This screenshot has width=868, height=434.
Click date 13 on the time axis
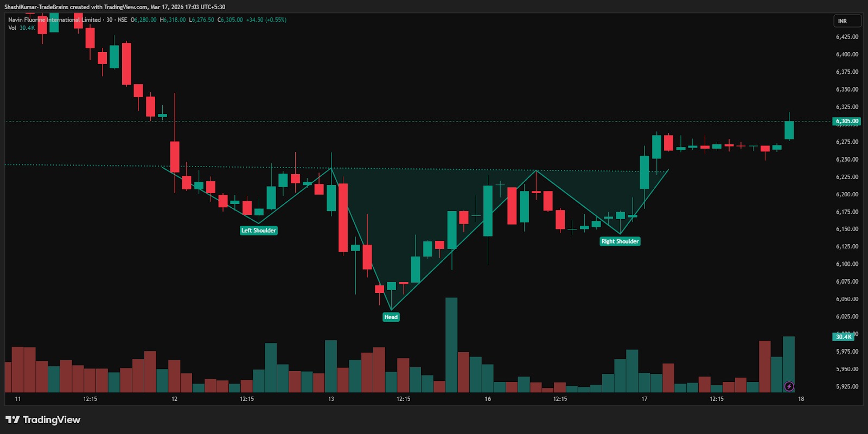331,399
